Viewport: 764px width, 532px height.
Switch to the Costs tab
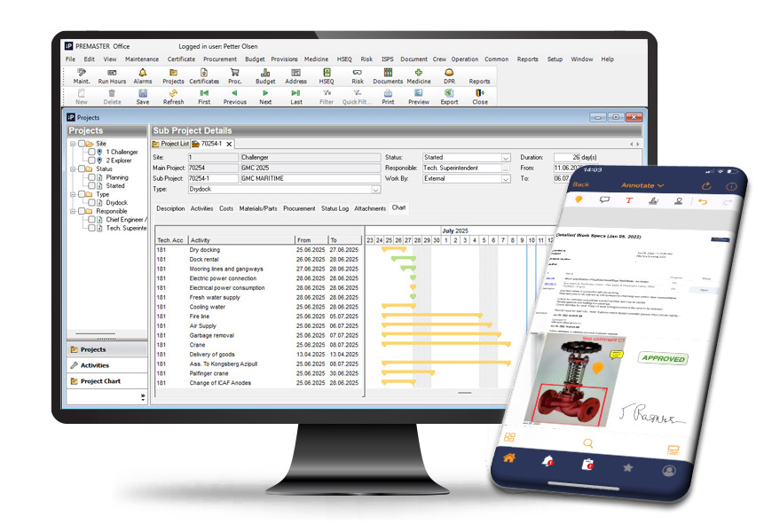click(x=226, y=208)
